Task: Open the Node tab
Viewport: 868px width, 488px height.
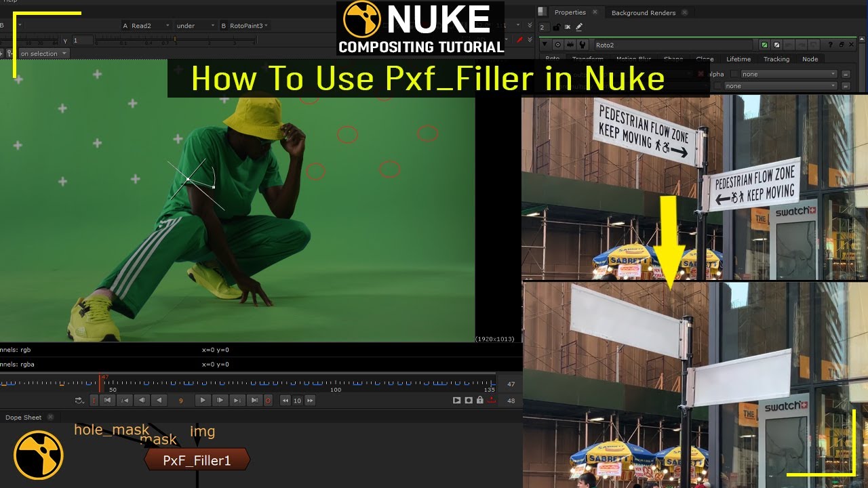Action: [x=810, y=59]
